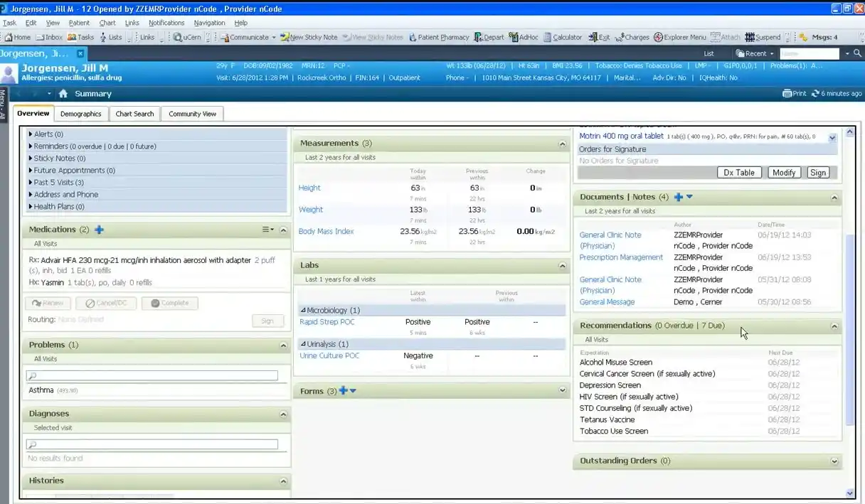Launch the Calculator from the toolbar

pyautogui.click(x=562, y=37)
